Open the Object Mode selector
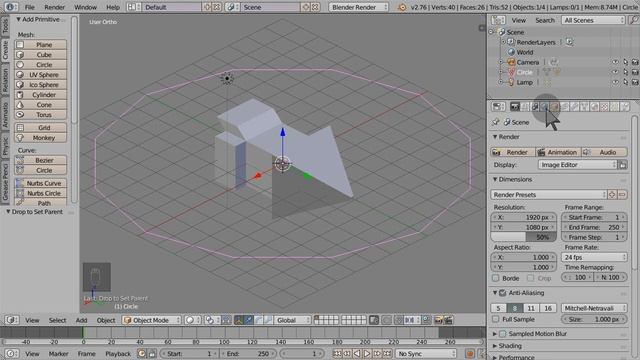The height and width of the screenshot is (360, 640). pyautogui.click(x=151, y=320)
